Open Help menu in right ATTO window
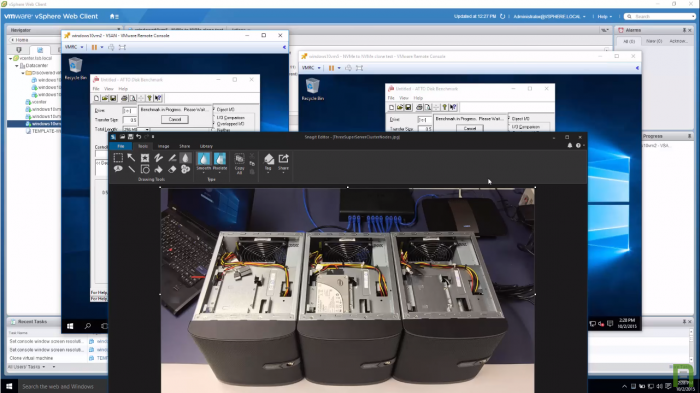 418,98
